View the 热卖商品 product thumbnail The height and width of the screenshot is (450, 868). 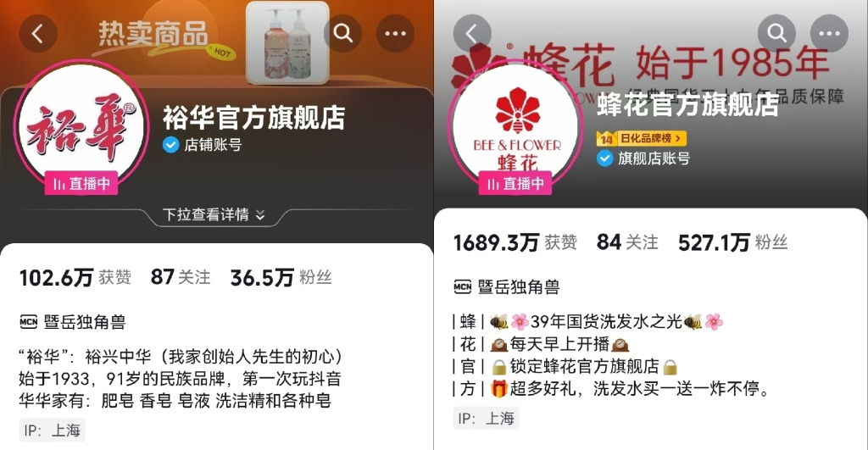[x=287, y=42]
